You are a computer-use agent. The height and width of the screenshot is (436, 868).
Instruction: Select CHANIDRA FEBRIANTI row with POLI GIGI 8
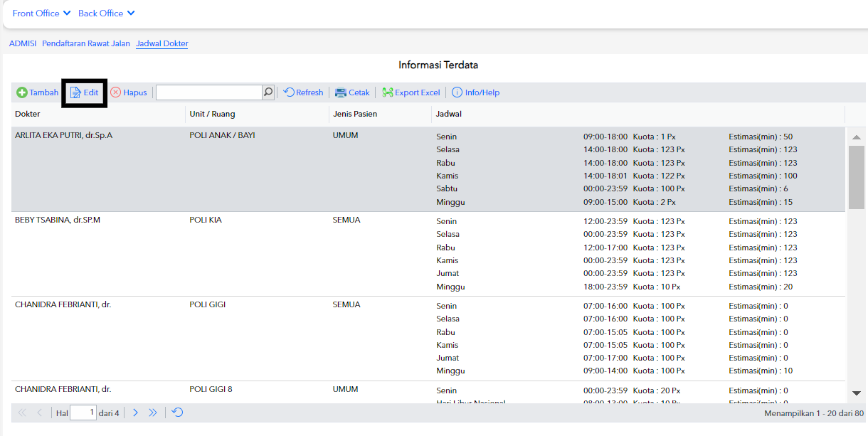[428, 393]
